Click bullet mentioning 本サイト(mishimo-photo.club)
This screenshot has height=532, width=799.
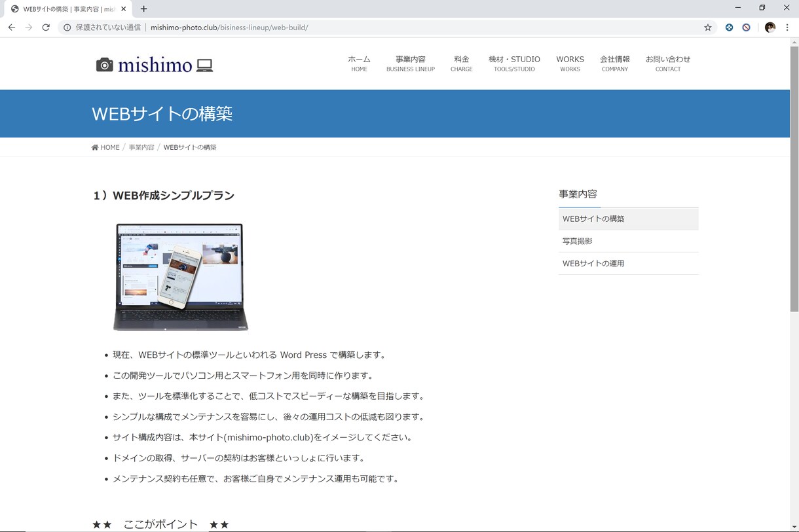pos(263,437)
